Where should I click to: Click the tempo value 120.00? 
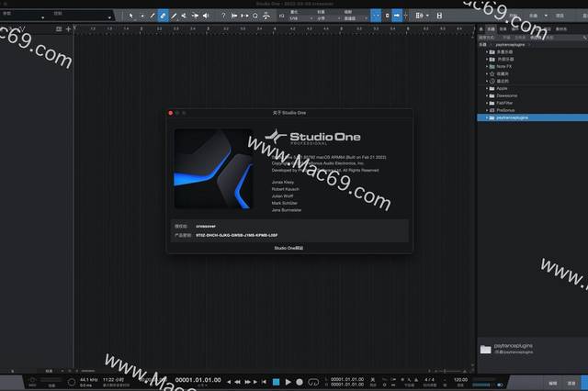(x=460, y=379)
